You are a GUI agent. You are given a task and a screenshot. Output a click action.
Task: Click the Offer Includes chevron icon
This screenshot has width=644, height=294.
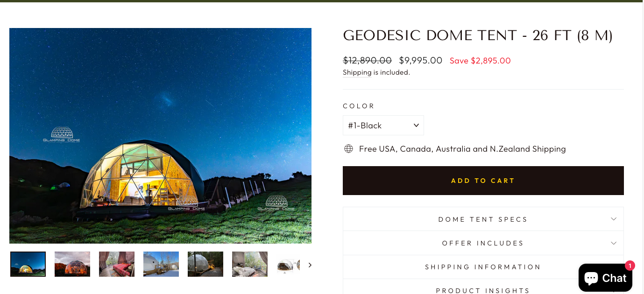coord(614,243)
